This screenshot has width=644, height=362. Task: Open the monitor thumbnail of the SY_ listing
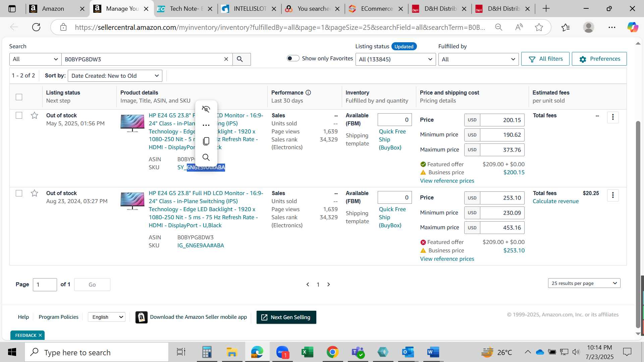coord(132,123)
